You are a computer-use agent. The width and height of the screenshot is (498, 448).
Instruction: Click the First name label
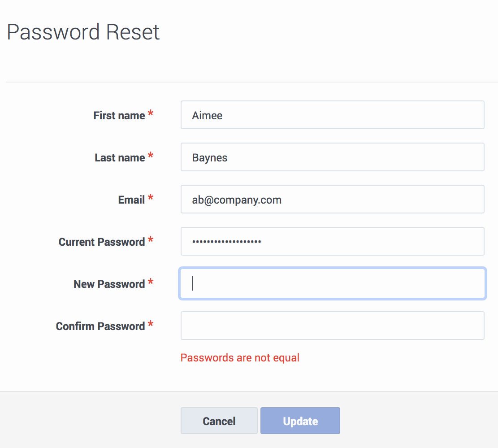[x=119, y=115]
